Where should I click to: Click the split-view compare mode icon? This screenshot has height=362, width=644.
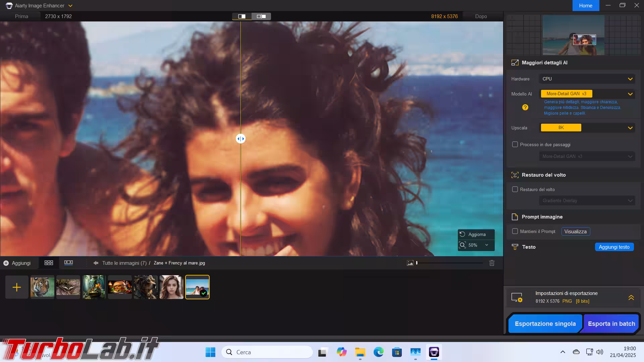tap(242, 16)
